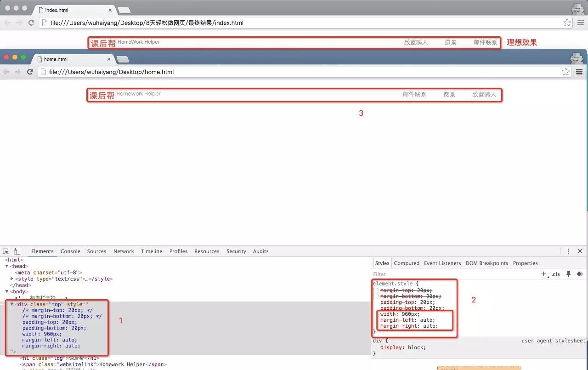
Task: Select the Computed sidebar tab
Action: 407,263
